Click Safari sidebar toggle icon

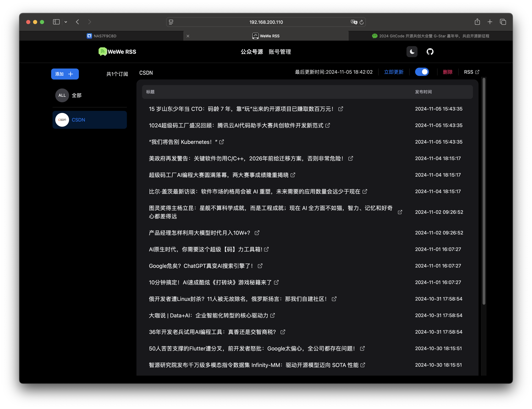tap(56, 22)
